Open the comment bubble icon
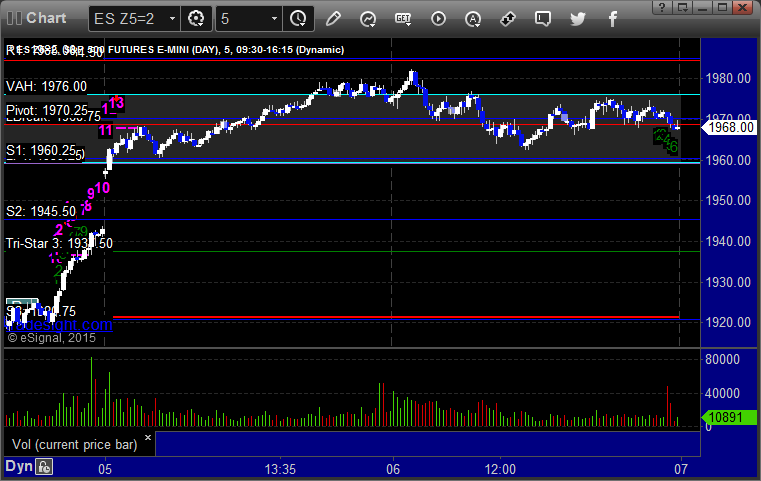 pyautogui.click(x=543, y=18)
